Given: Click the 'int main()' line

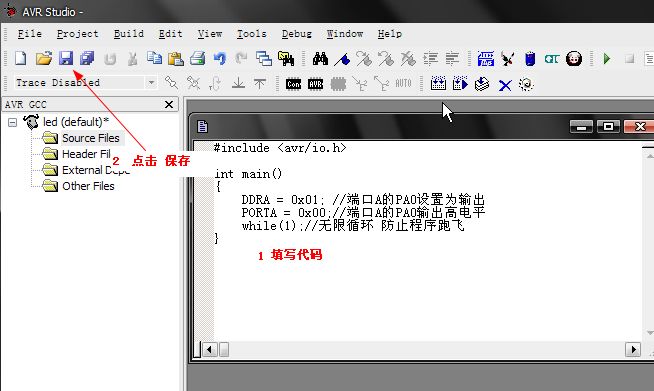Looking at the screenshot, I should coord(249,174).
